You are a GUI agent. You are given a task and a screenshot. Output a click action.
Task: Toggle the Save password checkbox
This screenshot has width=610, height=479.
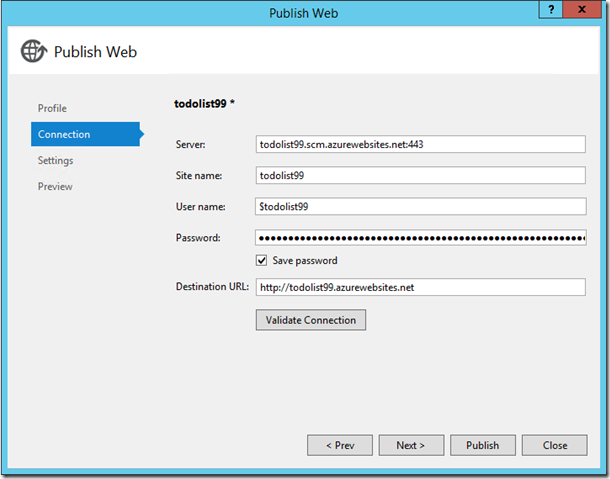coord(261,260)
